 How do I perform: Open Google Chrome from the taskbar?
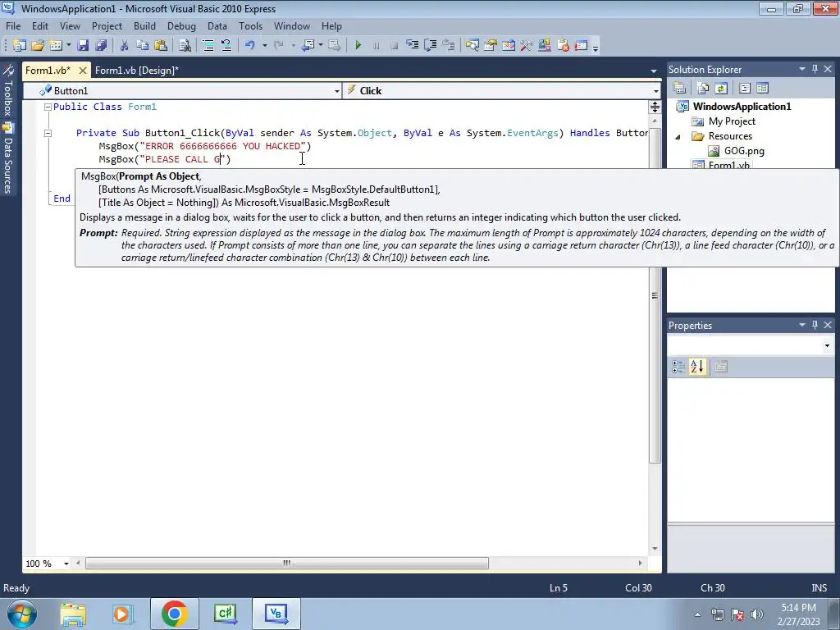[174, 614]
